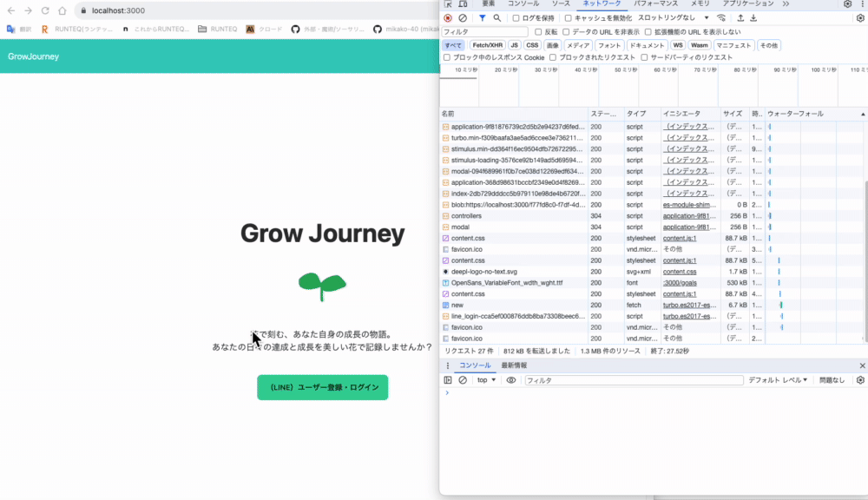Open the 要素 DevTools tab
This screenshot has width=868, height=500.
[x=489, y=5]
